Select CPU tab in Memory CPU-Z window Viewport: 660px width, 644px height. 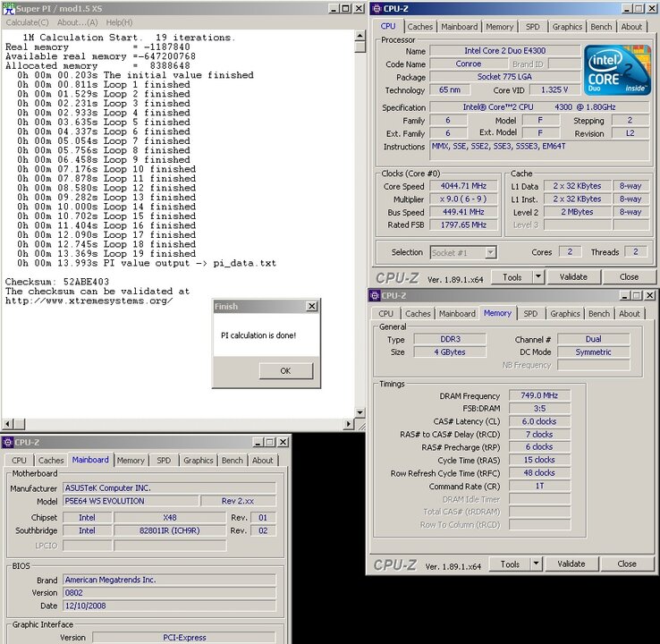(385, 314)
